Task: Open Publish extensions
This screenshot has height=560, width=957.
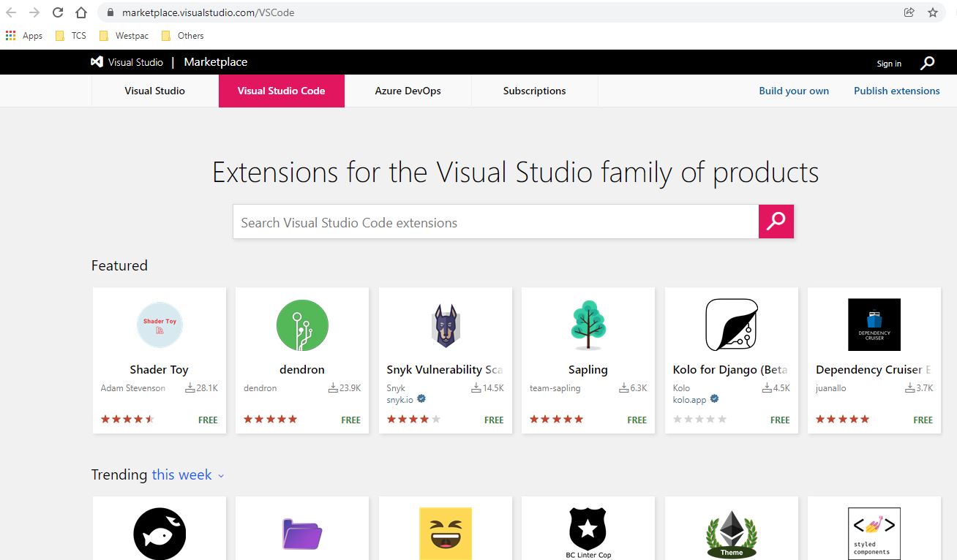Action: click(896, 91)
